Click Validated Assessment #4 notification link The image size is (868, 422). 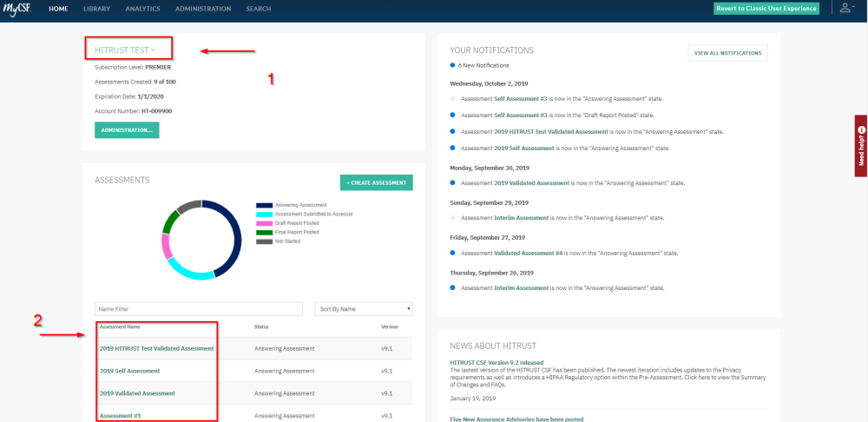[x=528, y=253]
